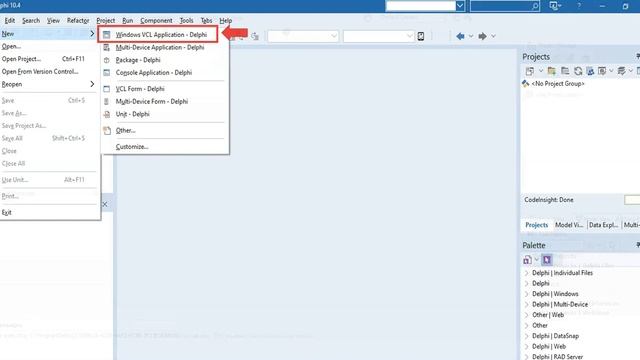Viewport: 640px width, 360px height.
Task: Expand Delphi | Windows palette category
Action: pos(527,294)
